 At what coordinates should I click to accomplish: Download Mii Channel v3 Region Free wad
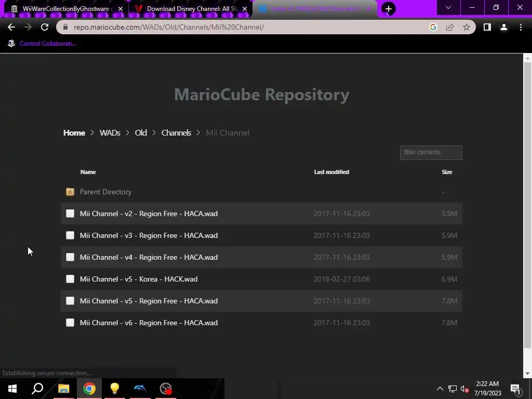149,235
